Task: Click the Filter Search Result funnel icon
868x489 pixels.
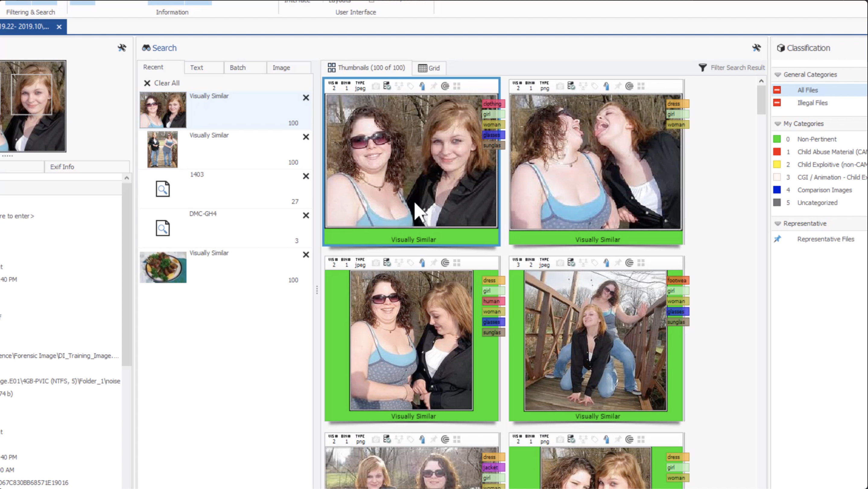Action: pos(702,68)
